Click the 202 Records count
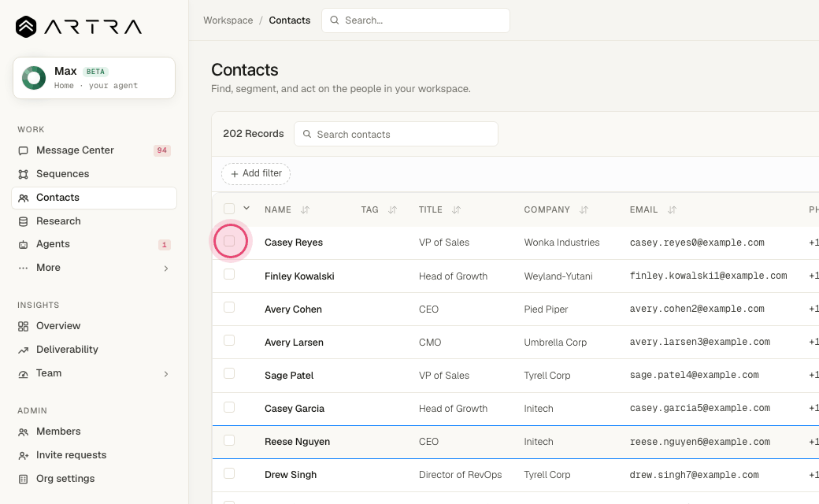The width and height of the screenshot is (819, 504). tap(254, 134)
